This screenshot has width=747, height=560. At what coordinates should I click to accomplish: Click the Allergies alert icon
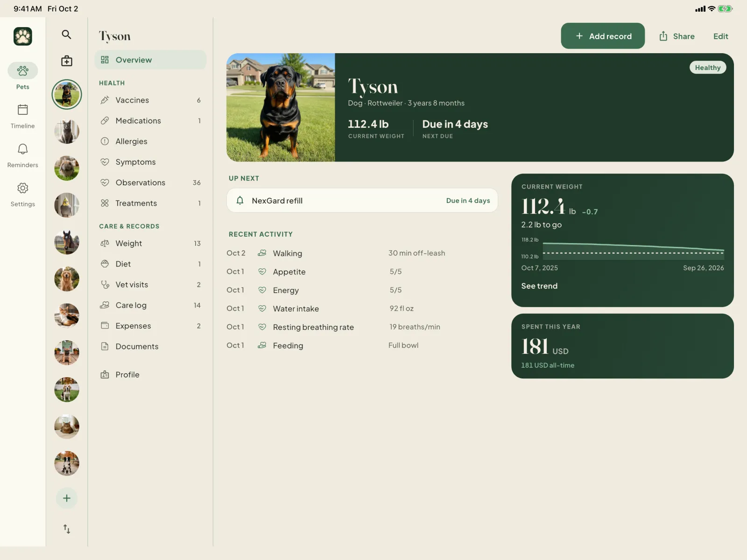(x=105, y=141)
